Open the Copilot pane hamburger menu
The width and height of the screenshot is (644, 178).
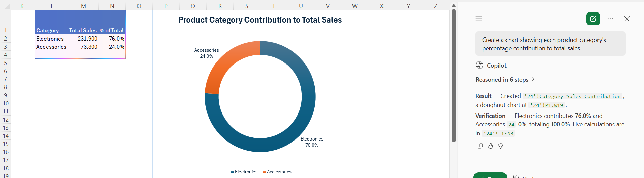coord(479,19)
